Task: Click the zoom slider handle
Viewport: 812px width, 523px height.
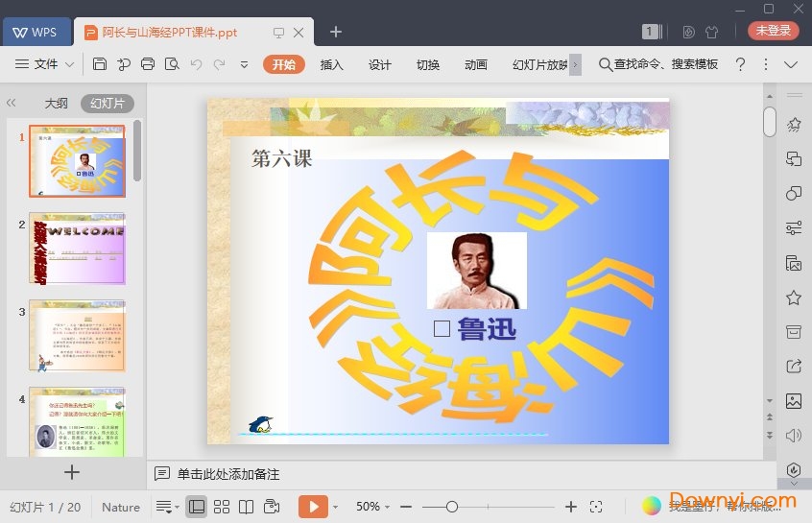Action: 451,507
